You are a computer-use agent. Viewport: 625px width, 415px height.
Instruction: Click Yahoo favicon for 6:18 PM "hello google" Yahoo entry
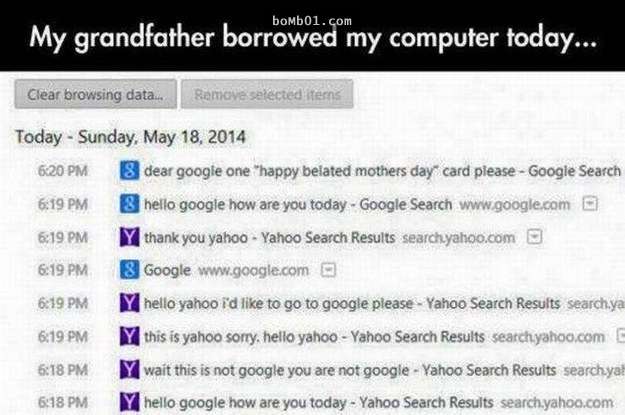[128, 401]
